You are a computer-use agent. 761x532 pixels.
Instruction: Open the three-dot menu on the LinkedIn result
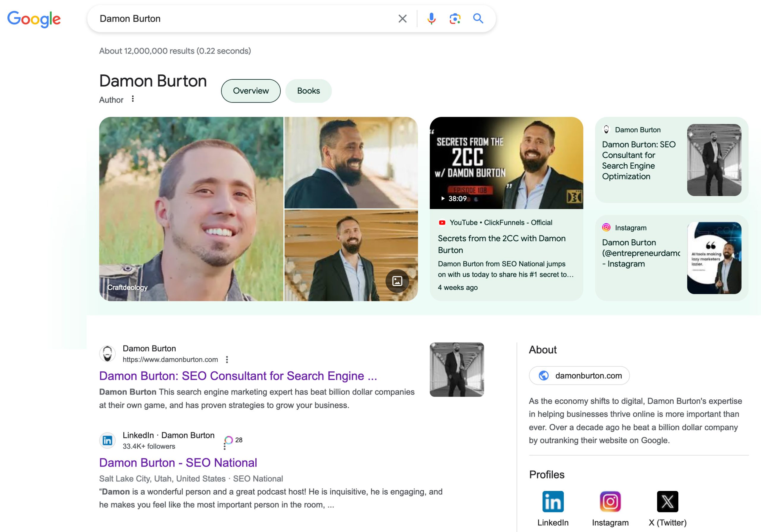pos(225,447)
